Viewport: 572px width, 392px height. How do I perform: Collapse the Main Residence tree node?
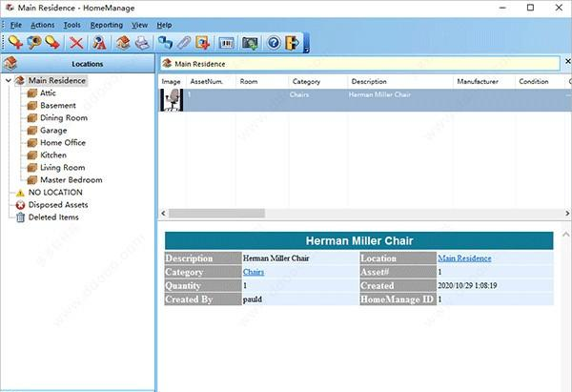coord(9,80)
